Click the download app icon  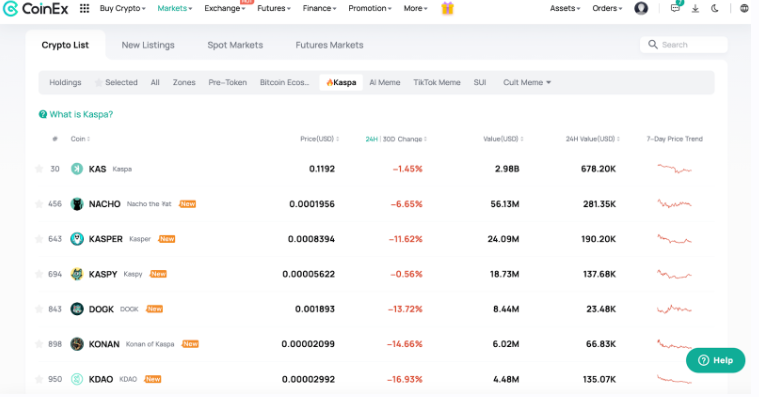coord(695,8)
